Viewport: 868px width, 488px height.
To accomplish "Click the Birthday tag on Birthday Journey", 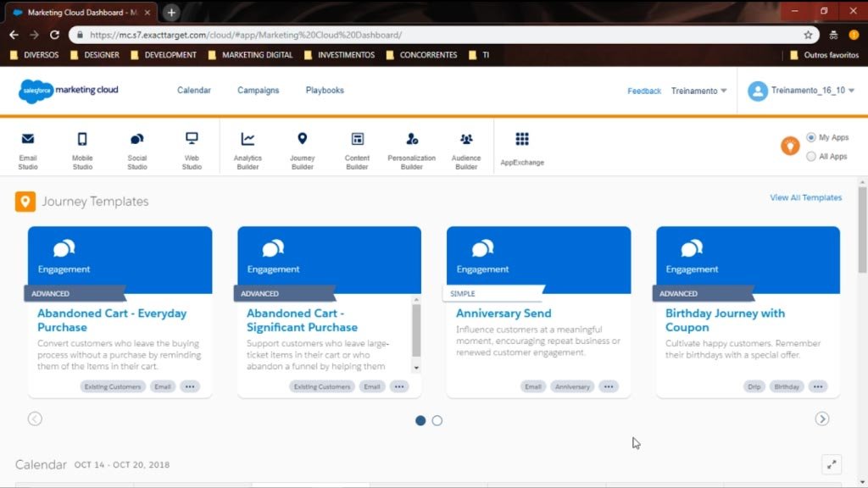I will (787, 386).
